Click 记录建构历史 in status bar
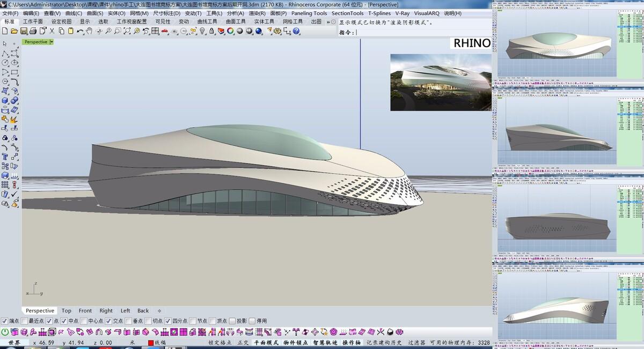Viewport: 644px width, 349px height. pos(384,343)
